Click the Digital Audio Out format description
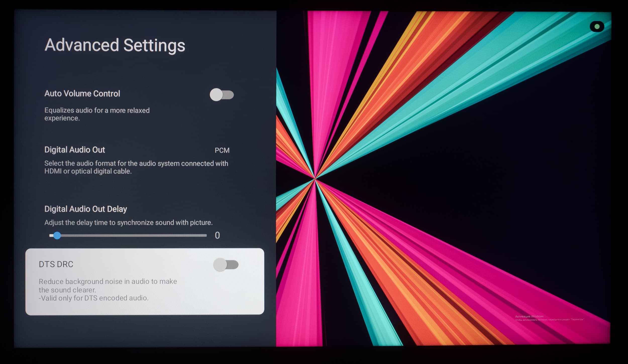 click(136, 167)
